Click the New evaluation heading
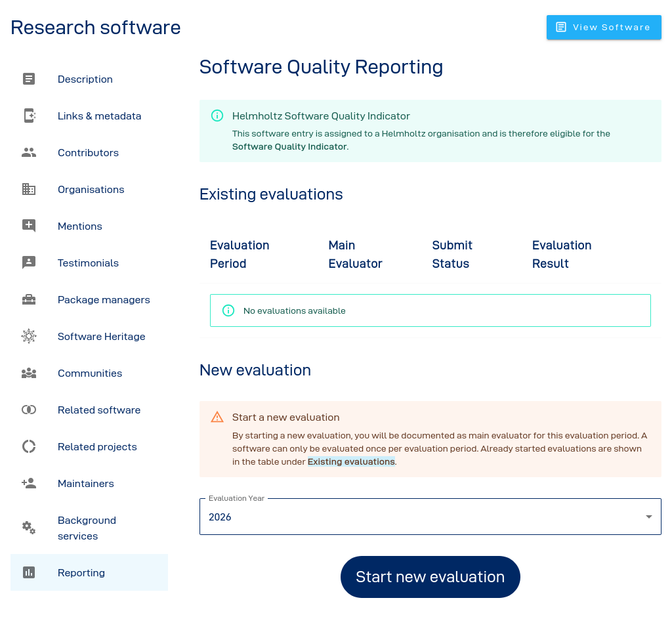The height and width of the screenshot is (617, 672). point(255,370)
